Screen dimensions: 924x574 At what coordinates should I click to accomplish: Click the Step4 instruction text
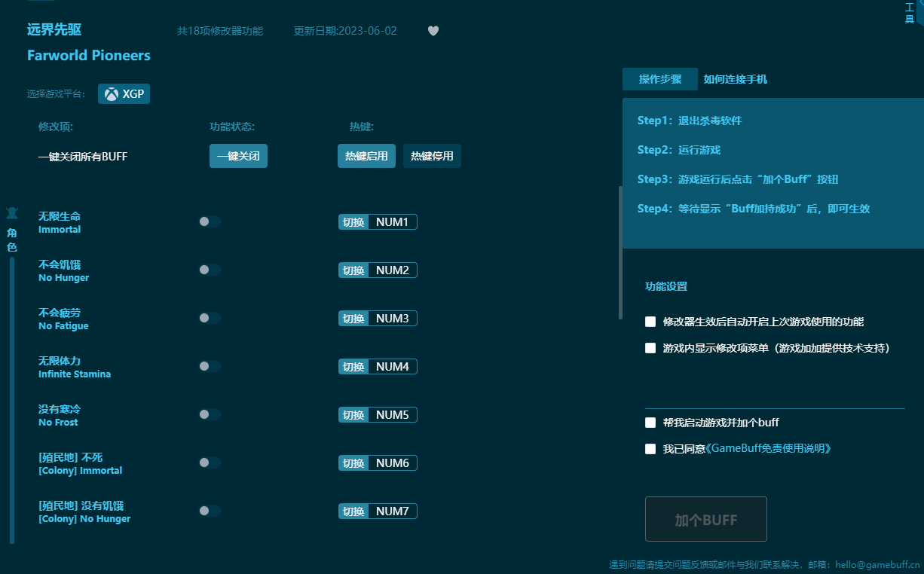click(754, 209)
